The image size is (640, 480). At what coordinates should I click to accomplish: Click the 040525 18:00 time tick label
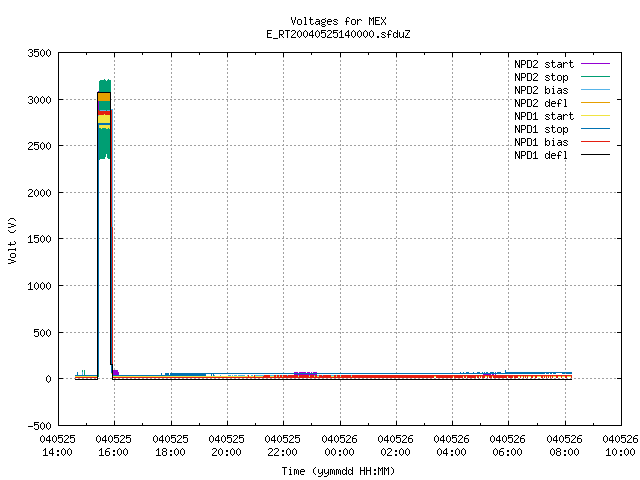[x=170, y=446]
